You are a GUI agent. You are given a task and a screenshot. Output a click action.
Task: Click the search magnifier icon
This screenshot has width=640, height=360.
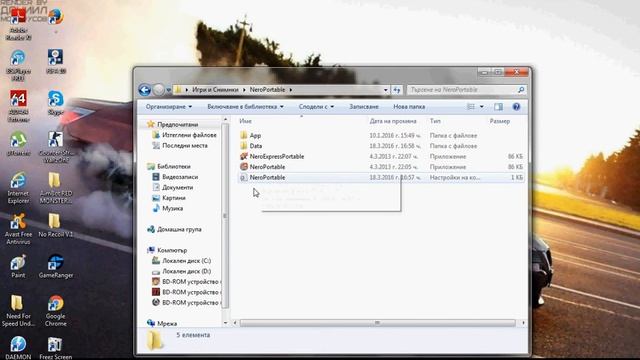pyautogui.click(x=521, y=90)
